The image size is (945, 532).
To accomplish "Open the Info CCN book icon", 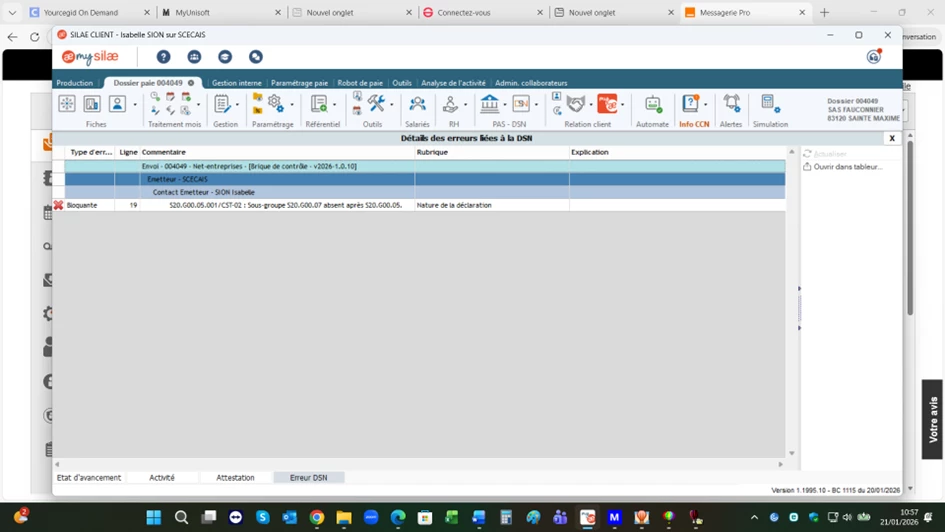I will 690,104.
